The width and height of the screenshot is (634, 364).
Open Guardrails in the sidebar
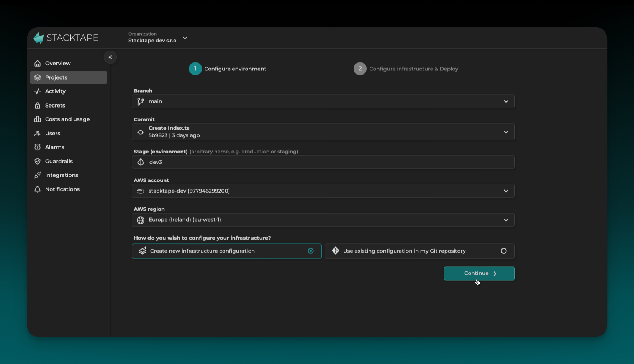click(69, 162)
